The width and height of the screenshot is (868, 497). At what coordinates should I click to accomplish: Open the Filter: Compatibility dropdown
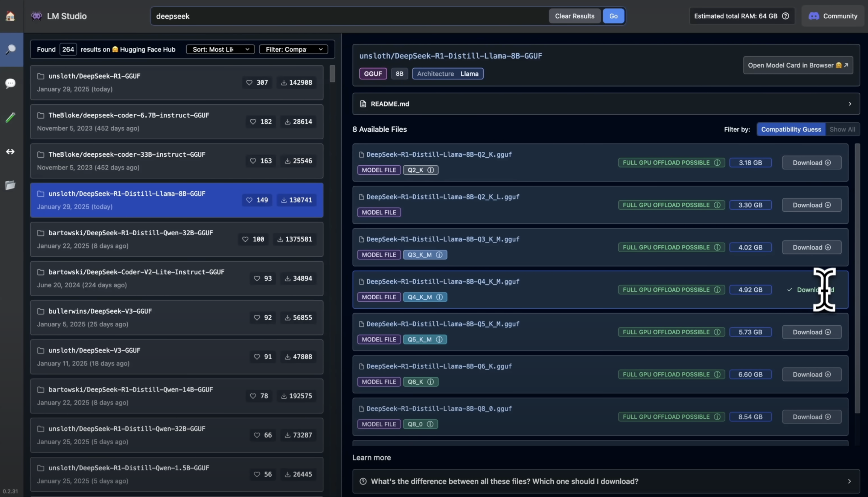point(293,49)
